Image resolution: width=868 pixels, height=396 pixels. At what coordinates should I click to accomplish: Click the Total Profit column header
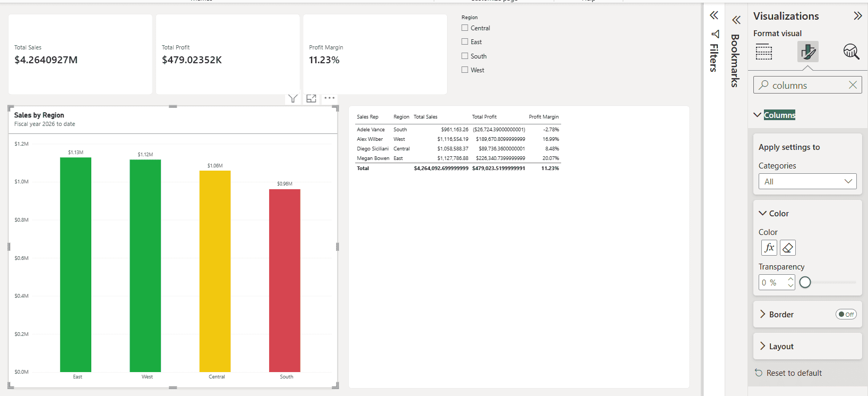pos(484,117)
